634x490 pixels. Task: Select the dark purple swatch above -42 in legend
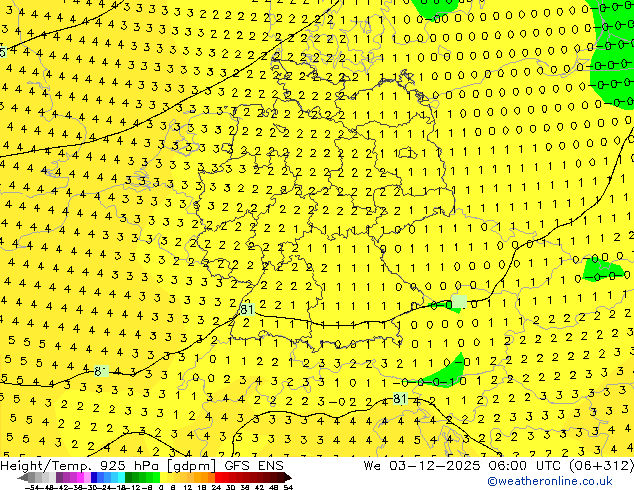pos(59,477)
